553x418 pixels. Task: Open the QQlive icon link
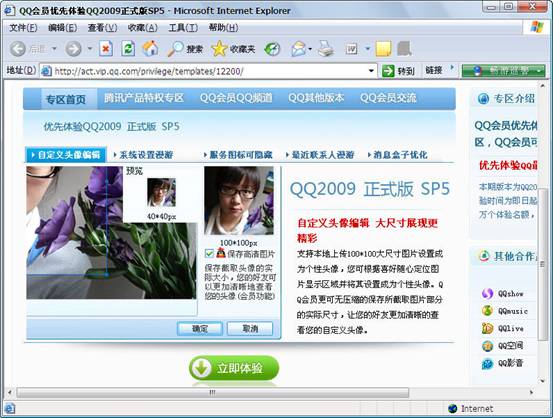[x=487, y=328]
